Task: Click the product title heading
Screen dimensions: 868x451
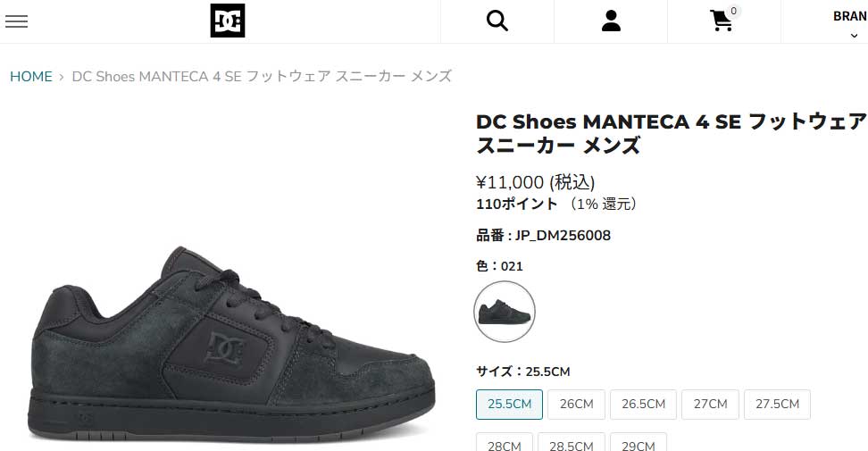Action: (670, 133)
